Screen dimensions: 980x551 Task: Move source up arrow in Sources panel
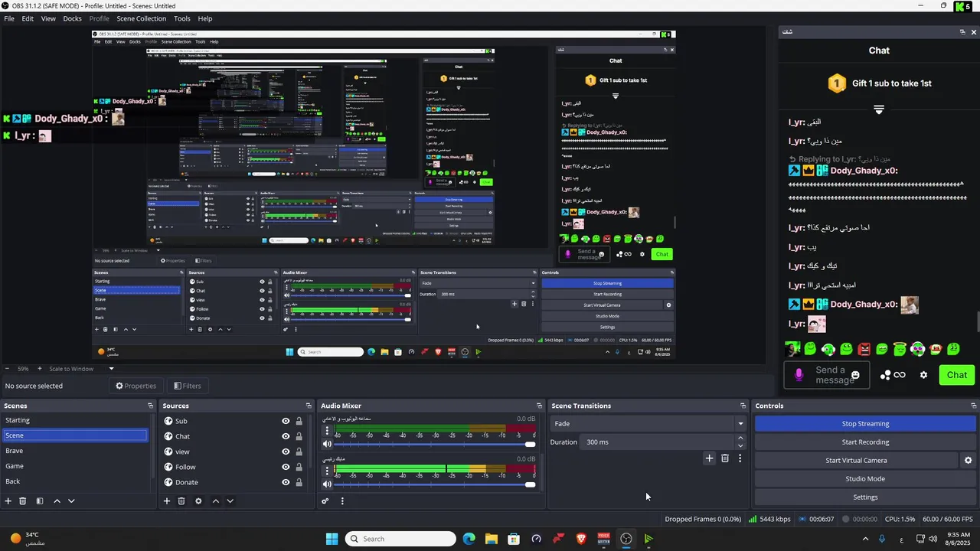[x=215, y=501]
